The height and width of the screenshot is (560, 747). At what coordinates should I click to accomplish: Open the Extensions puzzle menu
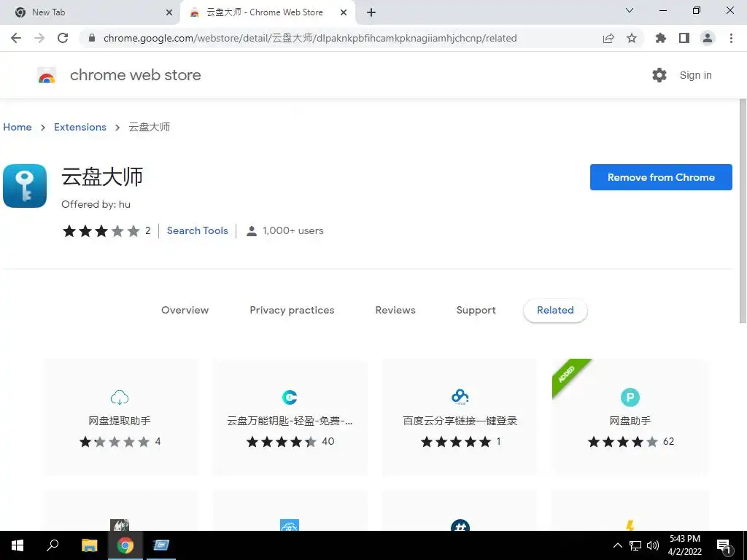[x=660, y=38]
